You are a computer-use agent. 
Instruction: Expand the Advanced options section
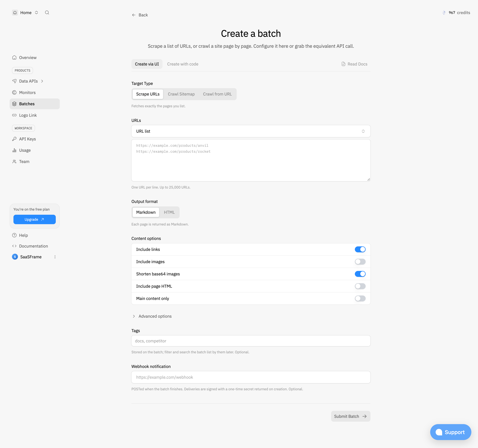pyautogui.click(x=152, y=316)
